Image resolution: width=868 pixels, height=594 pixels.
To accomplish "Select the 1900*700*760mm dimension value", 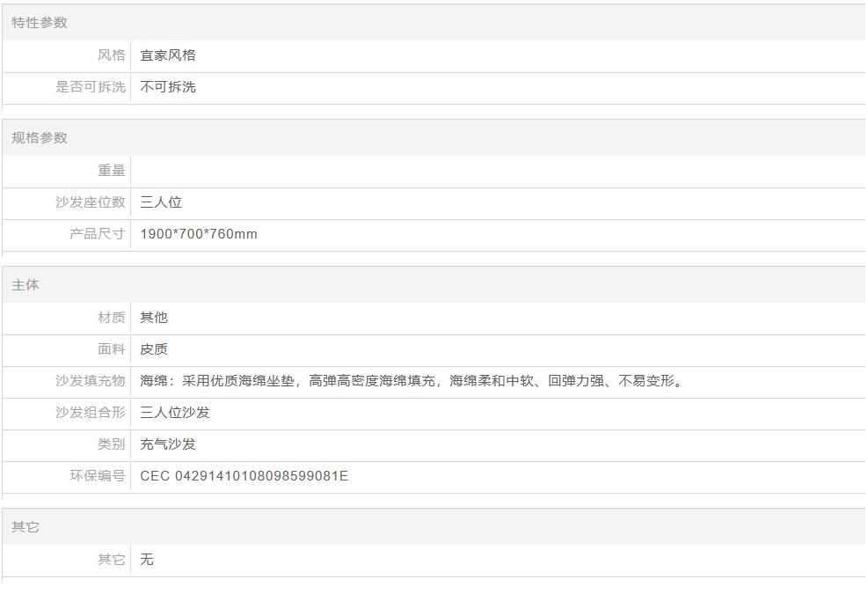I will pyautogui.click(x=199, y=234).
